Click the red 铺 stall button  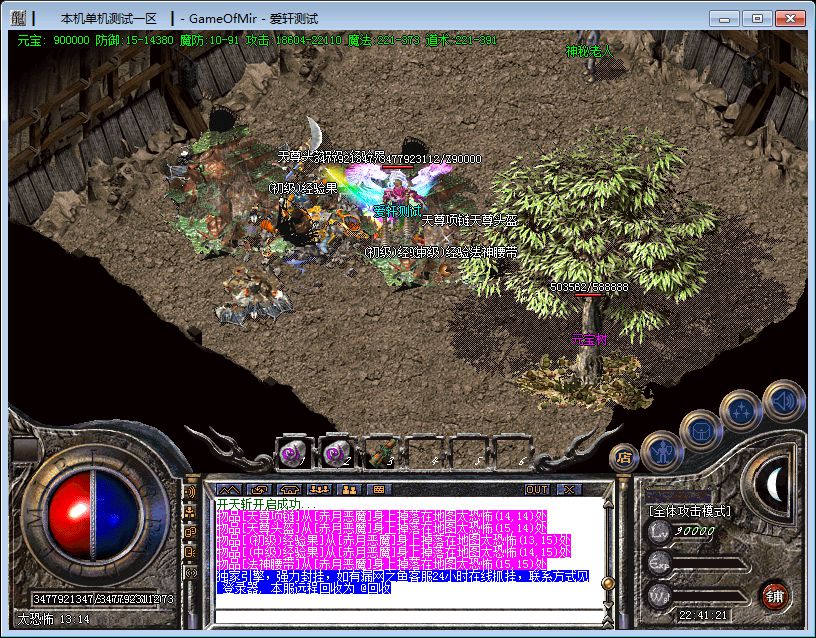774,596
